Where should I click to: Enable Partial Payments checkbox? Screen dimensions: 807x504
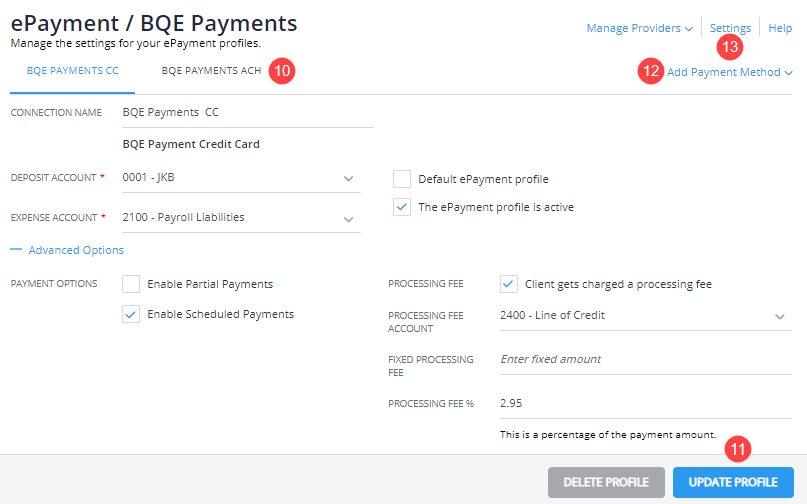[x=131, y=284]
